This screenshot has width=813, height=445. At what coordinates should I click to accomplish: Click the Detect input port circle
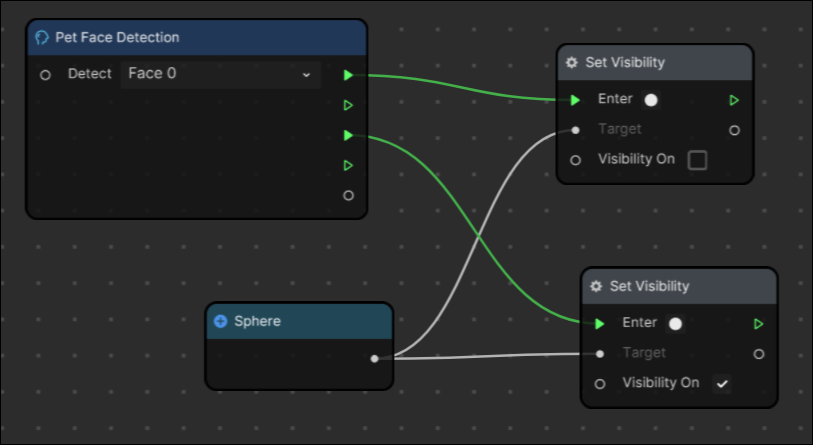pyautogui.click(x=45, y=75)
